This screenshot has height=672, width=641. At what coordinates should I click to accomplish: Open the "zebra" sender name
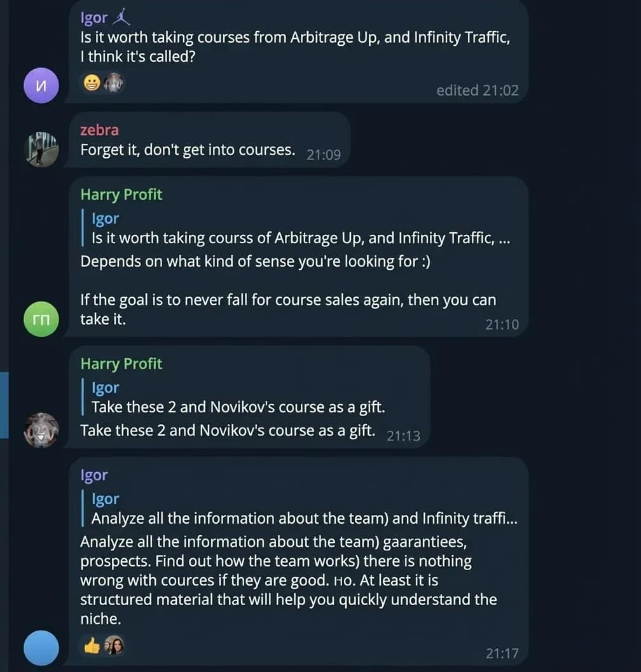[99, 130]
